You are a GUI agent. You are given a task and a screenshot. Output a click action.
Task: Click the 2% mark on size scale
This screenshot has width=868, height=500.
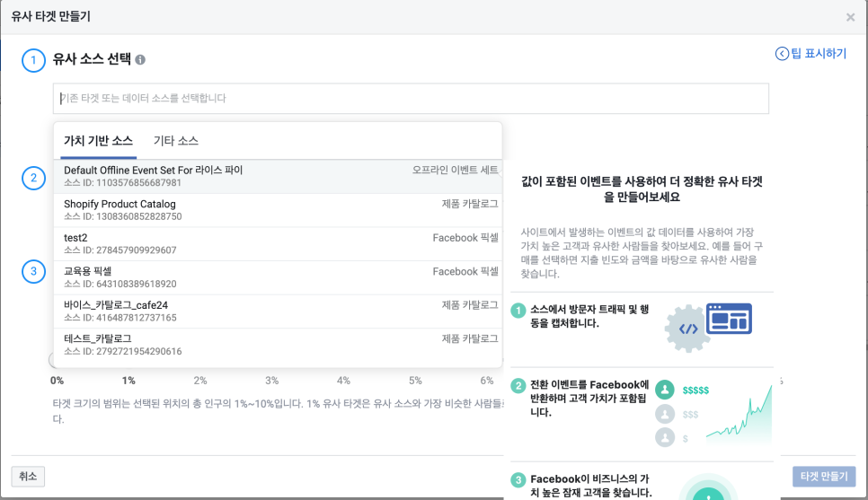(199, 381)
